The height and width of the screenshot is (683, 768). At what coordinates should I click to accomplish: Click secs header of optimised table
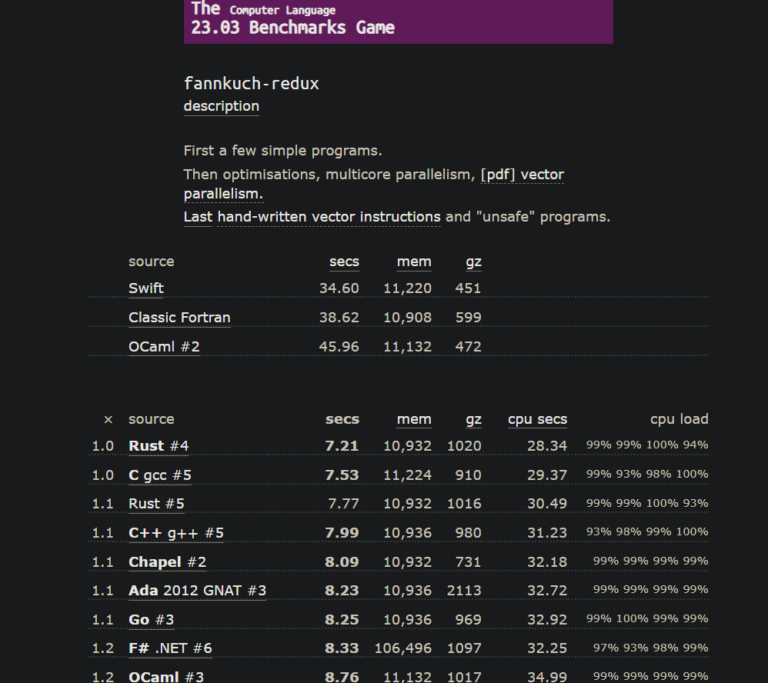[342, 419]
